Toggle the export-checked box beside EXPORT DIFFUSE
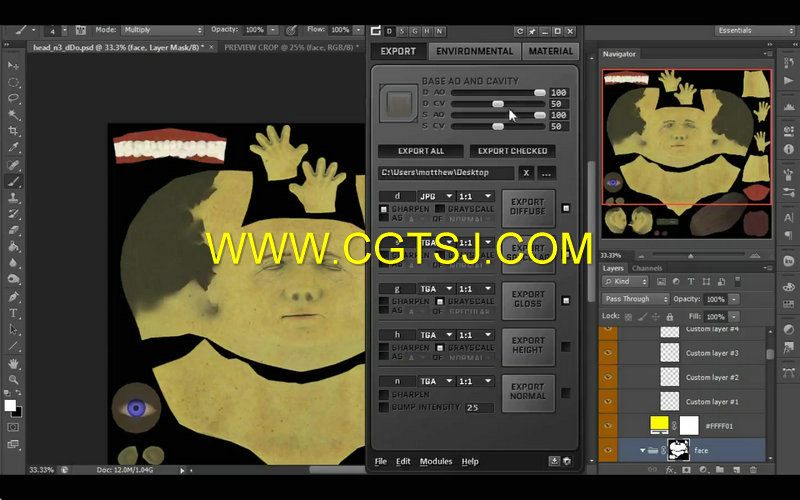This screenshot has height=500, width=800. (566, 208)
